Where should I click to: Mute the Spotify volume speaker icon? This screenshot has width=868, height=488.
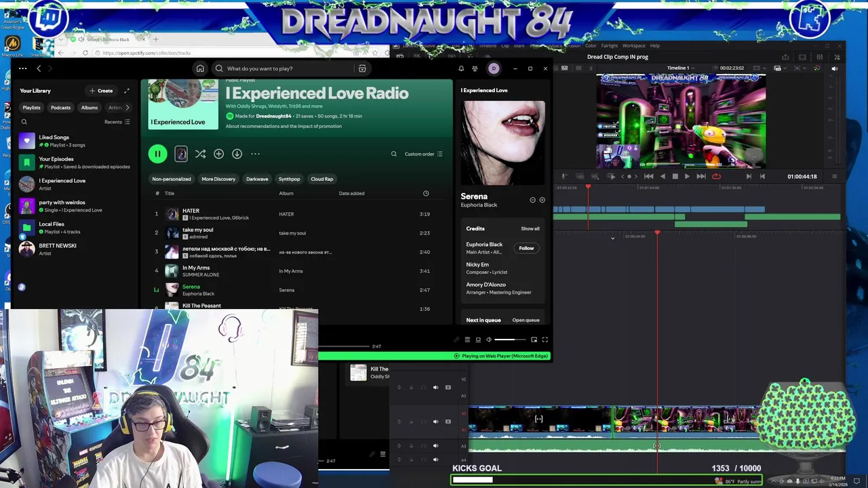click(489, 340)
